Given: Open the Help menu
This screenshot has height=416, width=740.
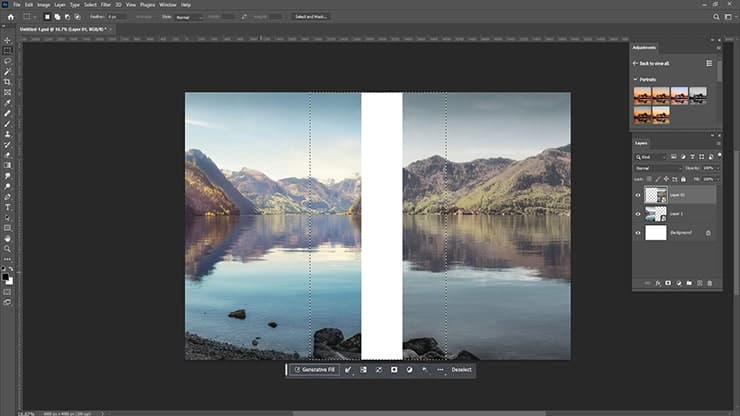Looking at the screenshot, I should (x=186, y=5).
